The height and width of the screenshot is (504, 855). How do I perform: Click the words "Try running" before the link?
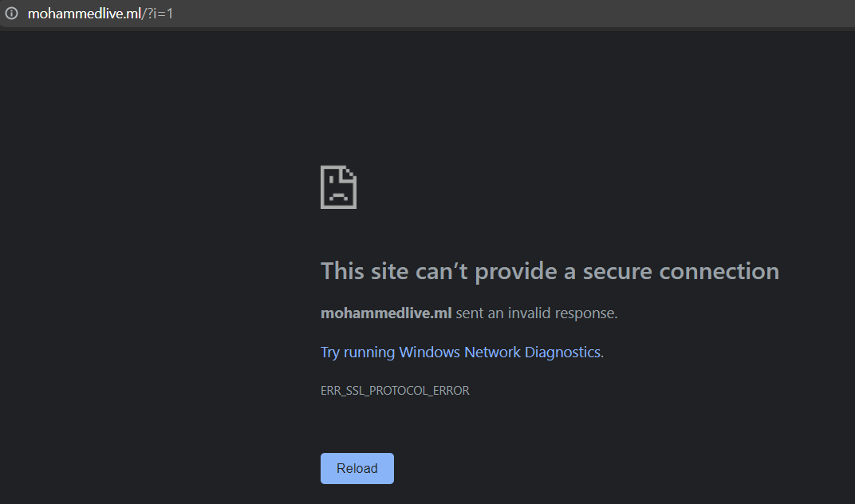pos(357,352)
